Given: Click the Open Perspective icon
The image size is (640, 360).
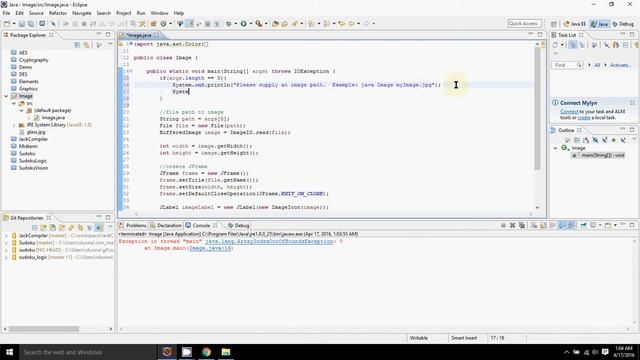Looking at the screenshot, I should pos(553,24).
